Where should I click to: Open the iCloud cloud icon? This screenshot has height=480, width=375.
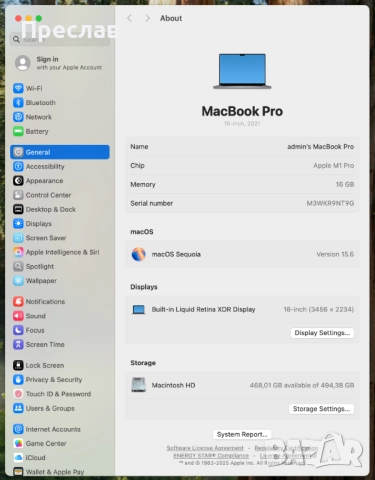[18, 458]
